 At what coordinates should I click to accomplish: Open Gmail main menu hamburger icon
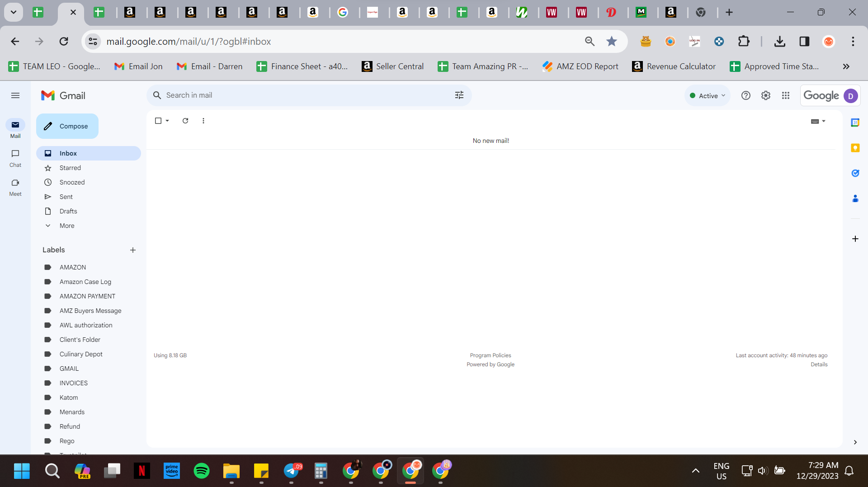pyautogui.click(x=15, y=95)
